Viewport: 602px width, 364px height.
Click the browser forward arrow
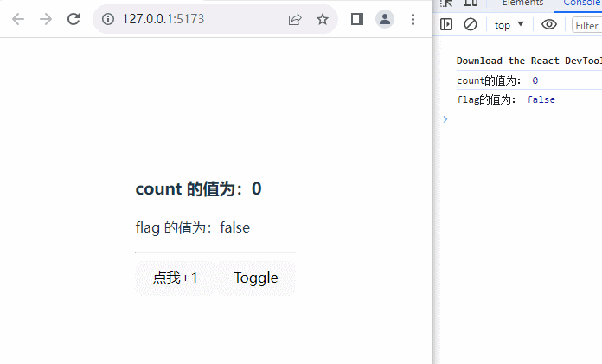(46, 19)
